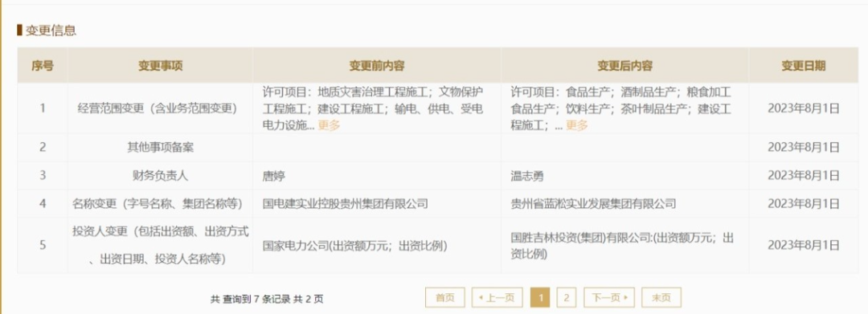Viewport: 868px width, 314px height.
Task: Click the 2023年8月1日 date in 经营范围变更 row
Action: click(803, 108)
